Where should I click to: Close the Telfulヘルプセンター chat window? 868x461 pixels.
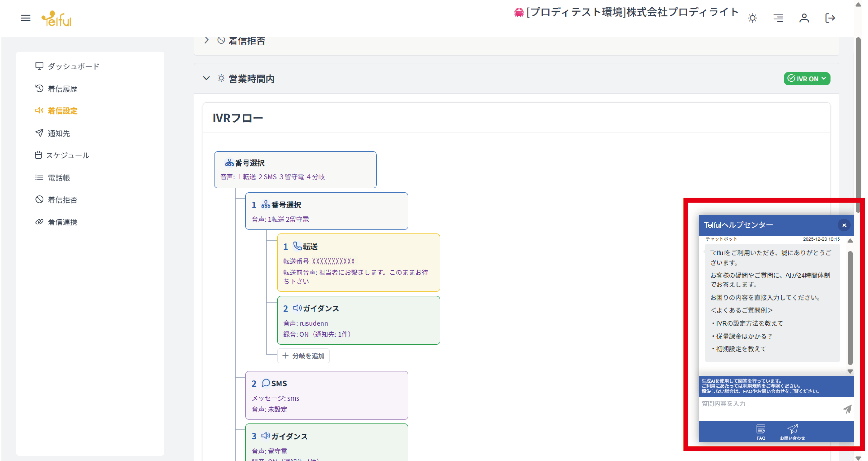(x=844, y=225)
